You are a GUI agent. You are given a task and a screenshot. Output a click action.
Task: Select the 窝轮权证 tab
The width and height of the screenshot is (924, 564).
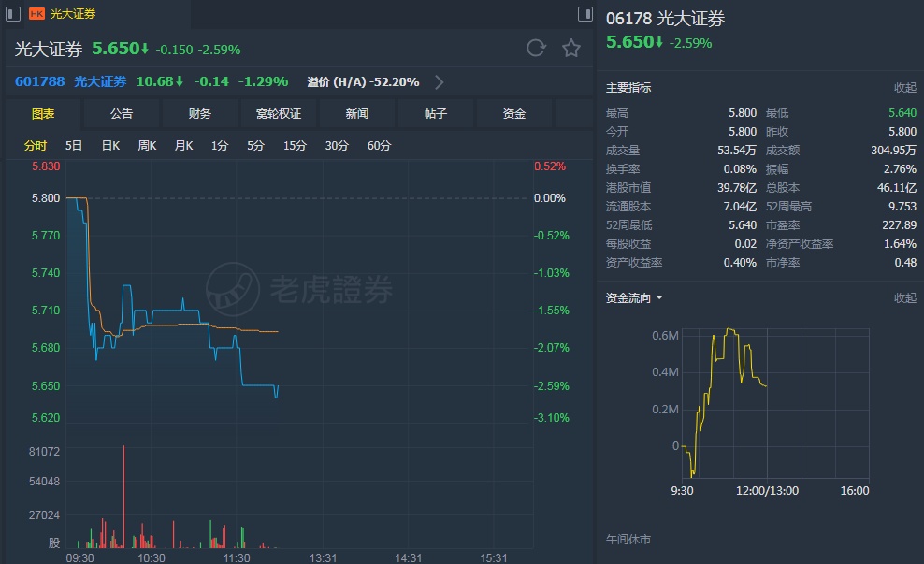click(x=279, y=114)
